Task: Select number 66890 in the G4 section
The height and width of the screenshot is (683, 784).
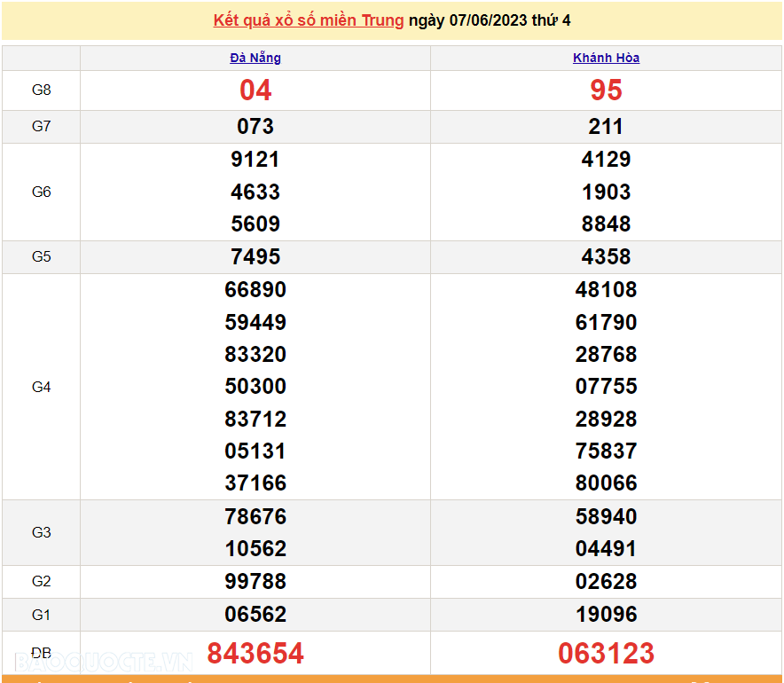Action: tap(255, 289)
